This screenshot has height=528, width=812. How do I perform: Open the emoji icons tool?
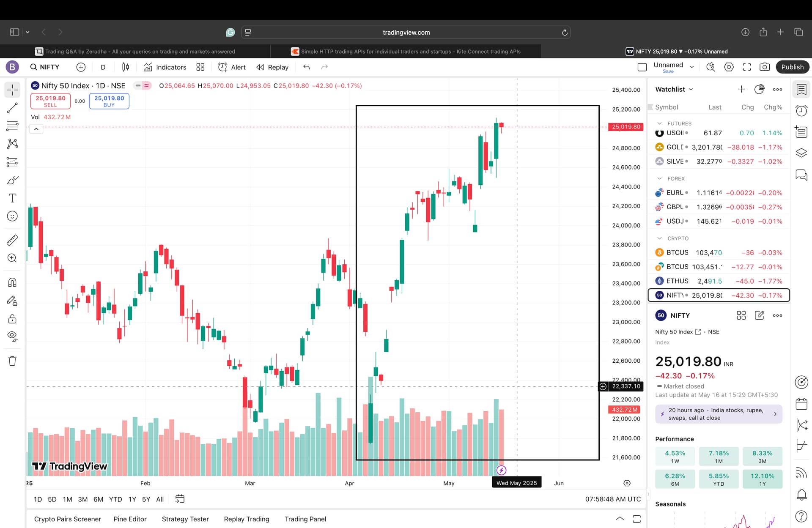point(13,216)
